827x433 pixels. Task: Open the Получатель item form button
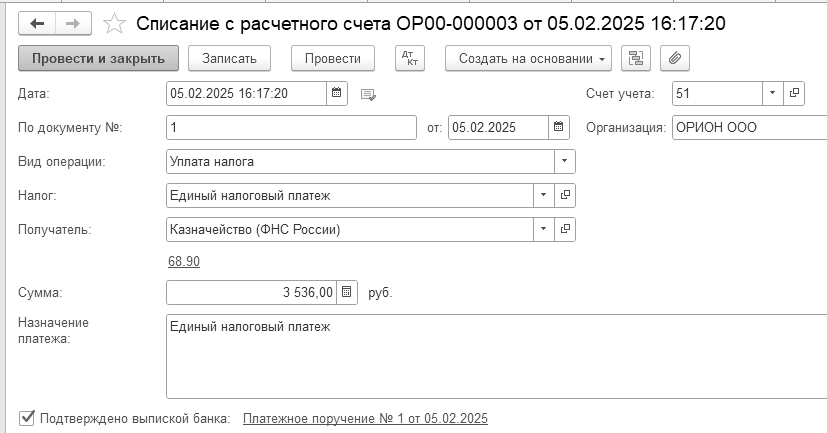coord(565,229)
